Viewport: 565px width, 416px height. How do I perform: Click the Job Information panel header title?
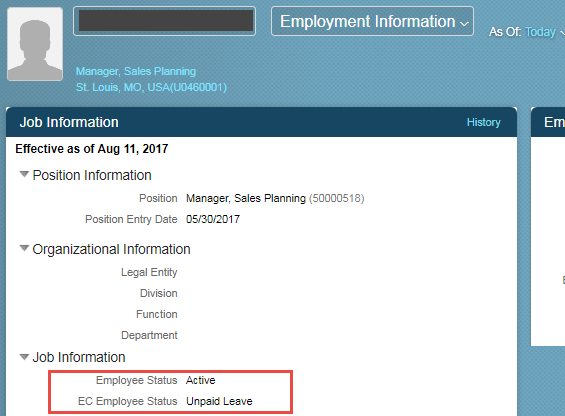click(69, 122)
